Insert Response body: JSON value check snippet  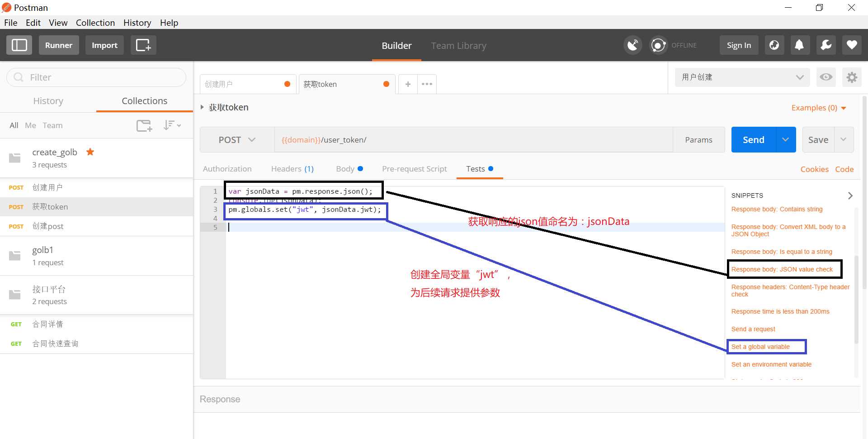782,269
